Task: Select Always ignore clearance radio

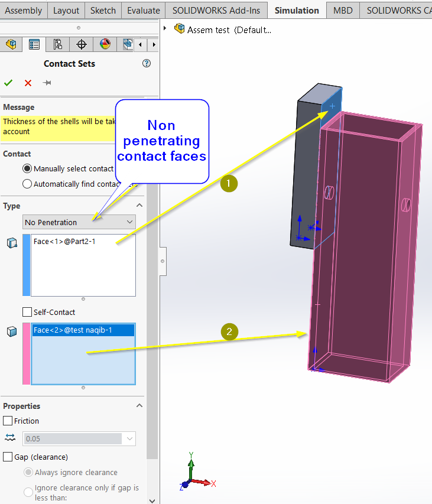Action: click(28, 472)
